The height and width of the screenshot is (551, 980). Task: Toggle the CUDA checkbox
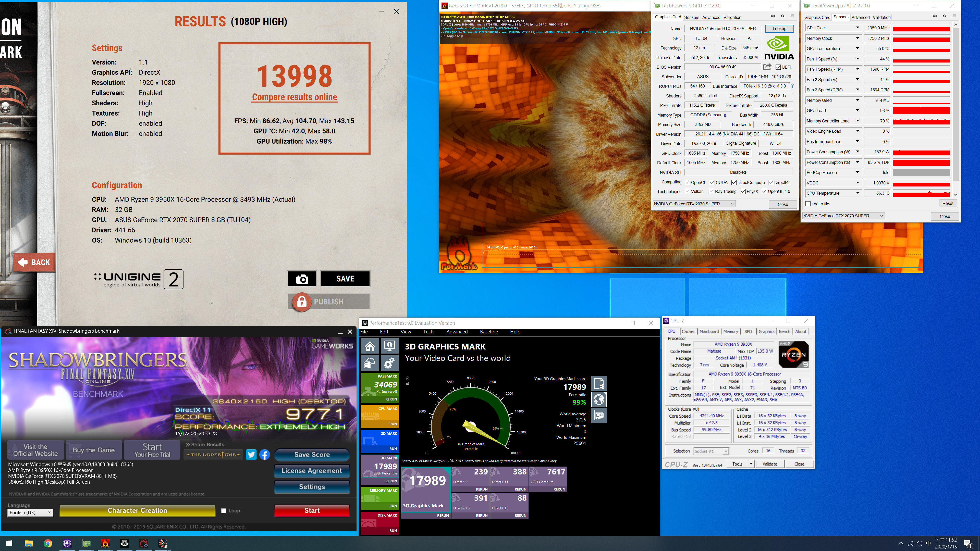pyautogui.click(x=712, y=183)
